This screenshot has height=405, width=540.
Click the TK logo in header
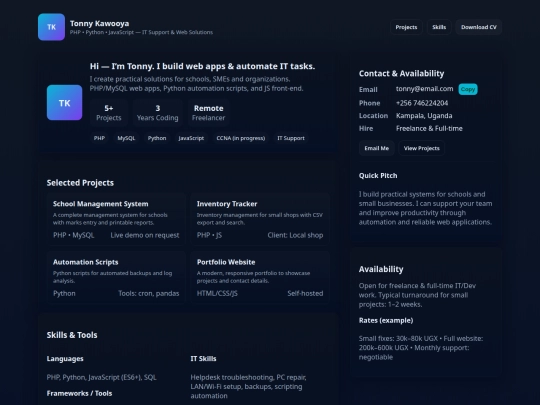coord(51,27)
